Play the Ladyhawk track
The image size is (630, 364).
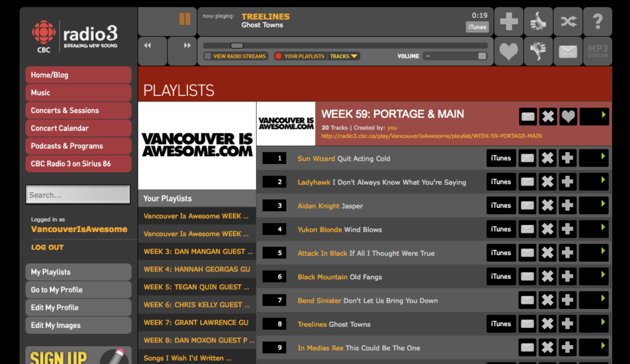click(593, 182)
